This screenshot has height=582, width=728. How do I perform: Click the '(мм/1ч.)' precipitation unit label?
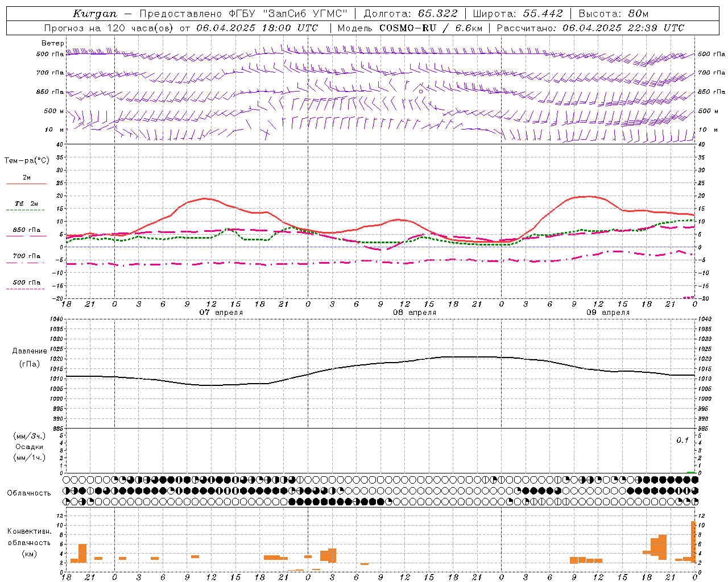point(30,458)
